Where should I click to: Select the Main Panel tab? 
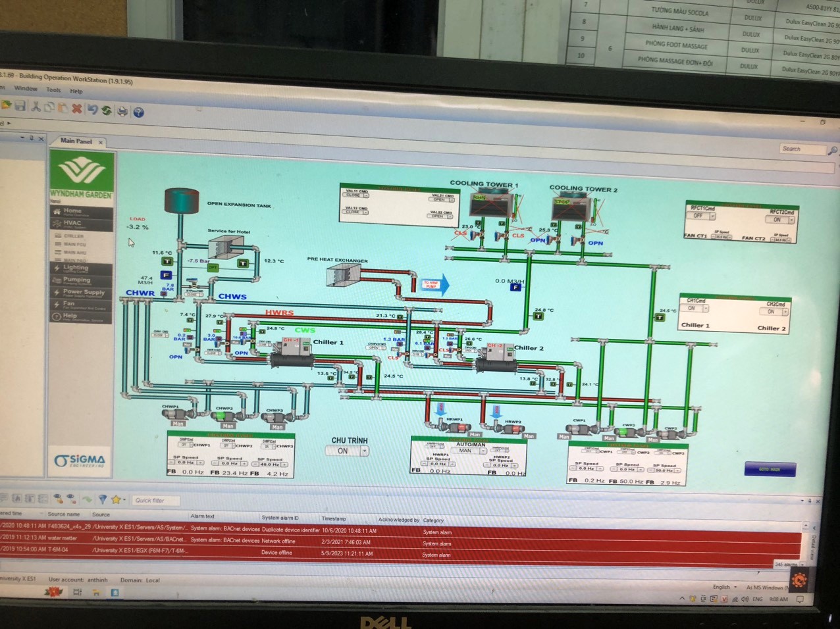(x=76, y=141)
